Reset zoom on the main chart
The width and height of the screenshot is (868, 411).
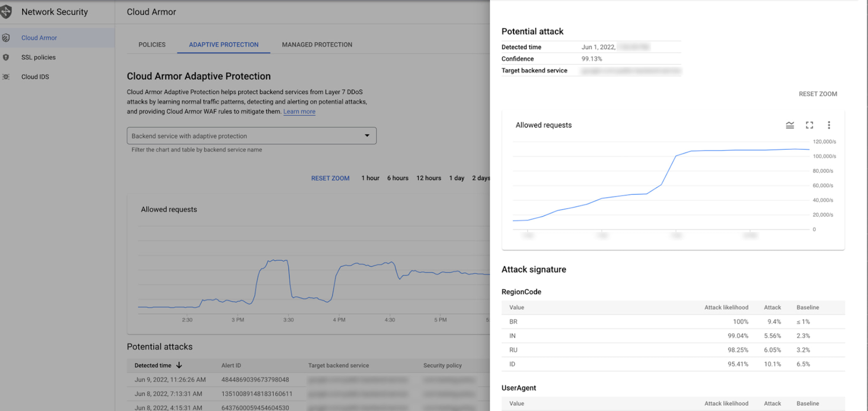coord(330,178)
